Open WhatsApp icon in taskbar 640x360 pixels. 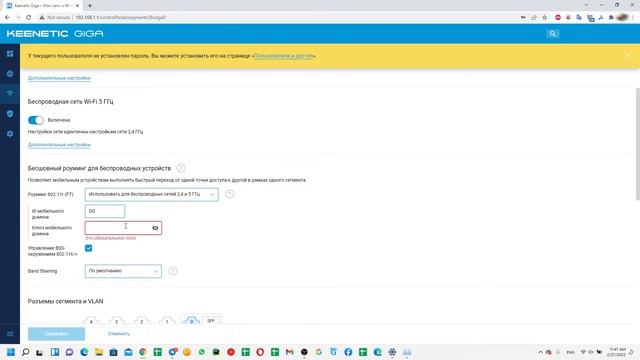click(x=202, y=352)
